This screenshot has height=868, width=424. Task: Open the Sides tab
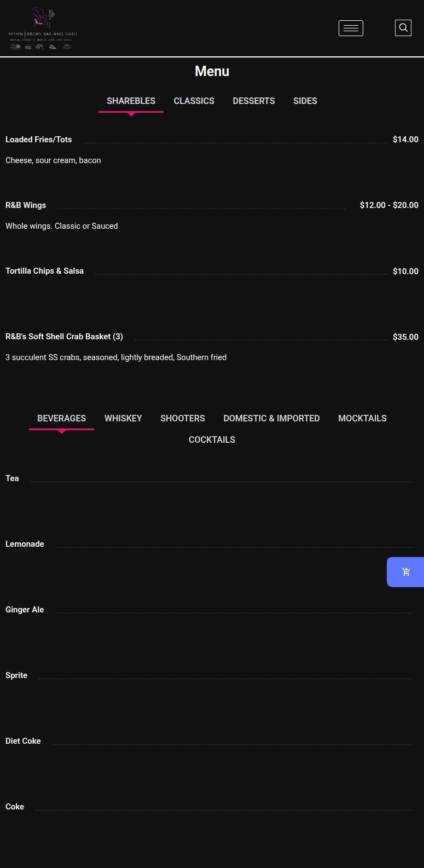[305, 101]
